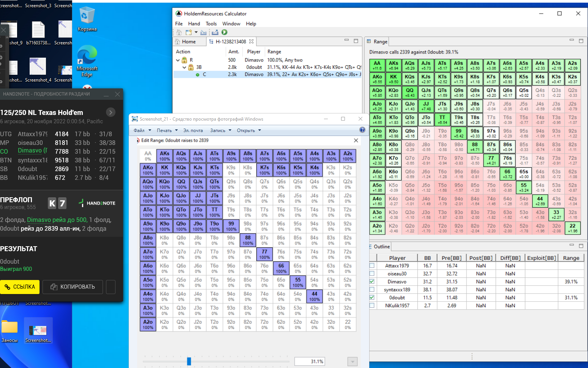
Task: Select the AA cell in the Range grid
Action: coord(377,65)
